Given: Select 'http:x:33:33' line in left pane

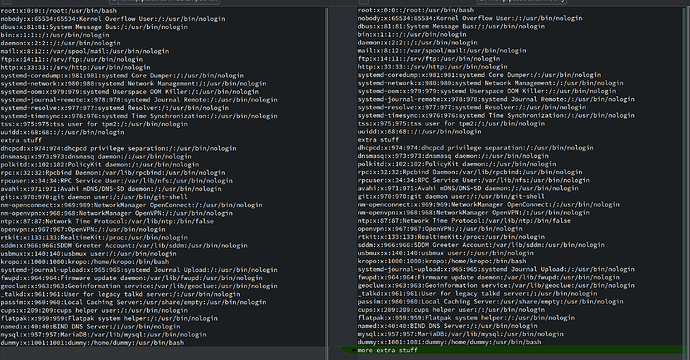Looking at the screenshot, I should coord(75,67).
